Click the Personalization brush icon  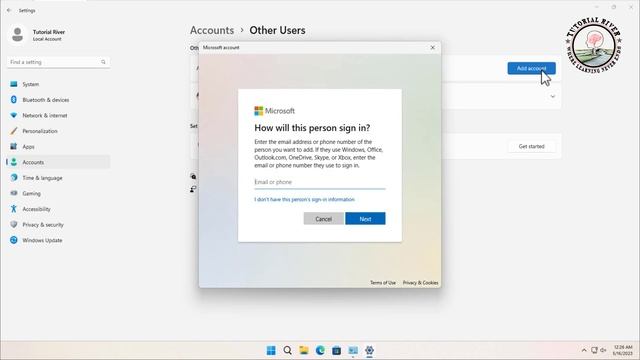click(14, 131)
